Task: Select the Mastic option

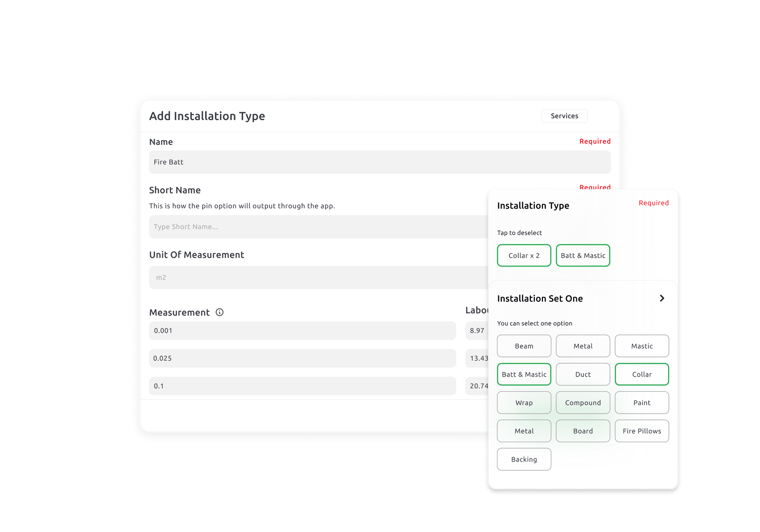Action: (x=642, y=346)
